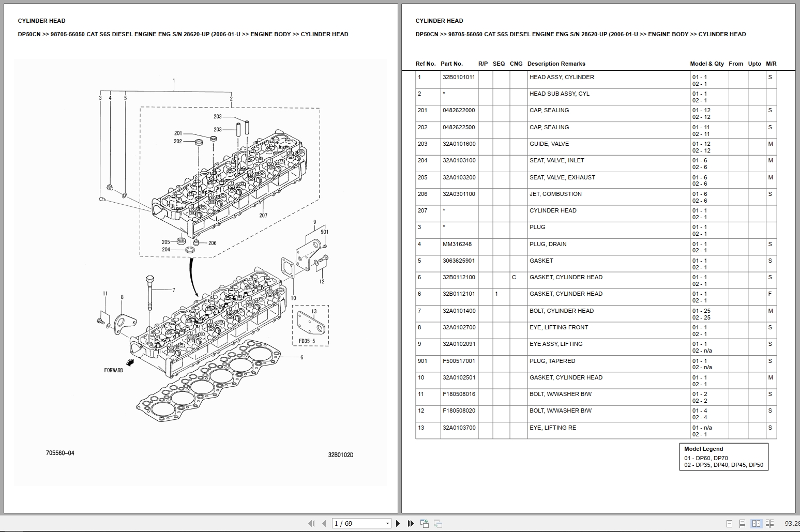800x532 pixels.
Task: Advance to the next page arrow
Action: (398, 523)
